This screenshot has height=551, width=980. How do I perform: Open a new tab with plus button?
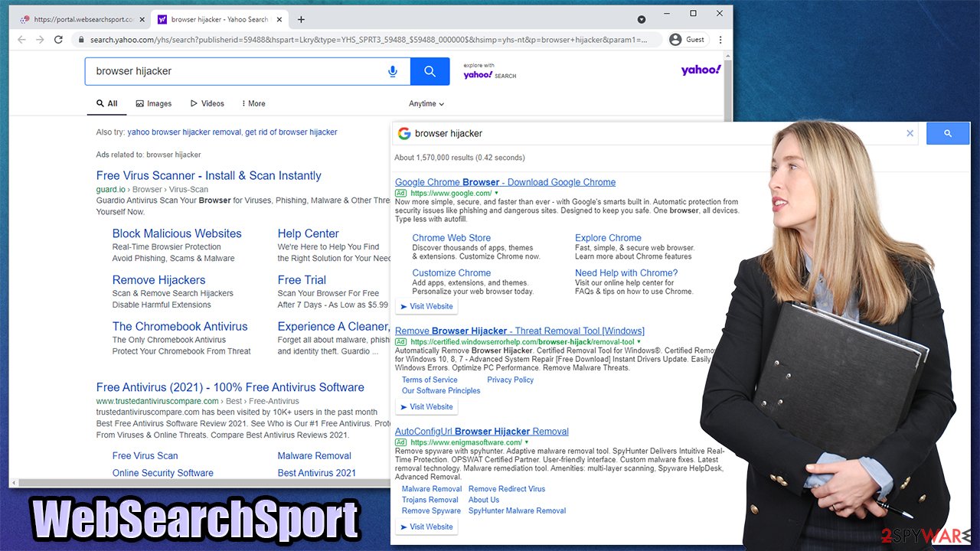click(301, 19)
